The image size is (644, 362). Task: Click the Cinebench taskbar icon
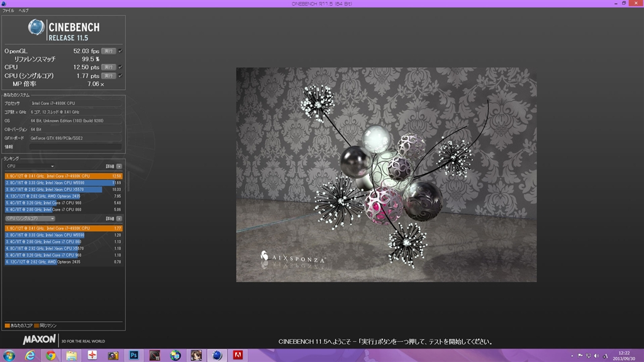pyautogui.click(x=217, y=355)
